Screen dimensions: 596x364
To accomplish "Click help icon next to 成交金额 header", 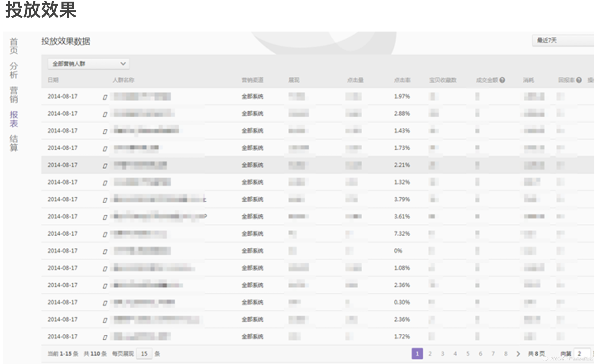I will [502, 80].
